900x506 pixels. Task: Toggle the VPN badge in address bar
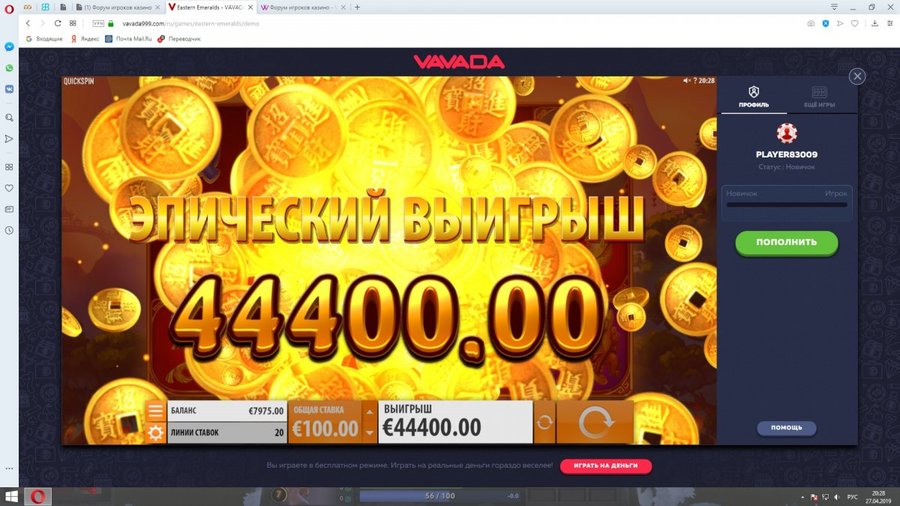click(98, 24)
